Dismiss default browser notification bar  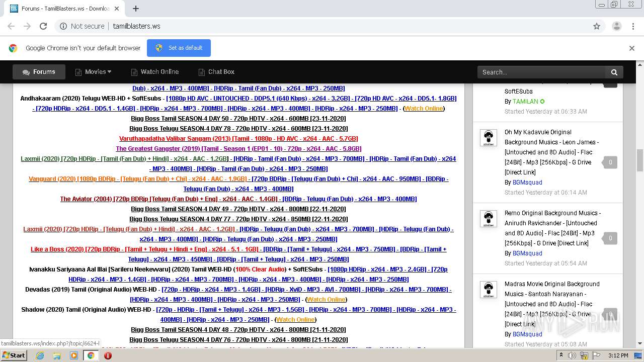click(x=632, y=48)
